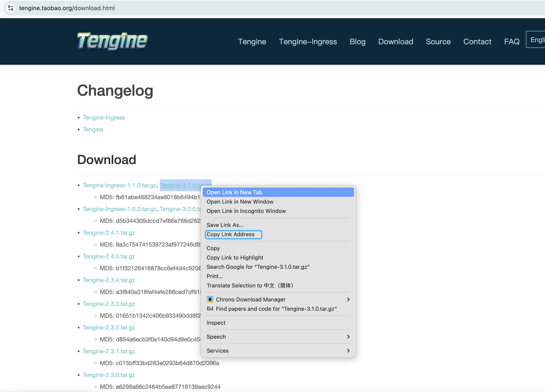545x392 pixels.
Task: Click Inspect in the context menu
Action: pos(216,323)
